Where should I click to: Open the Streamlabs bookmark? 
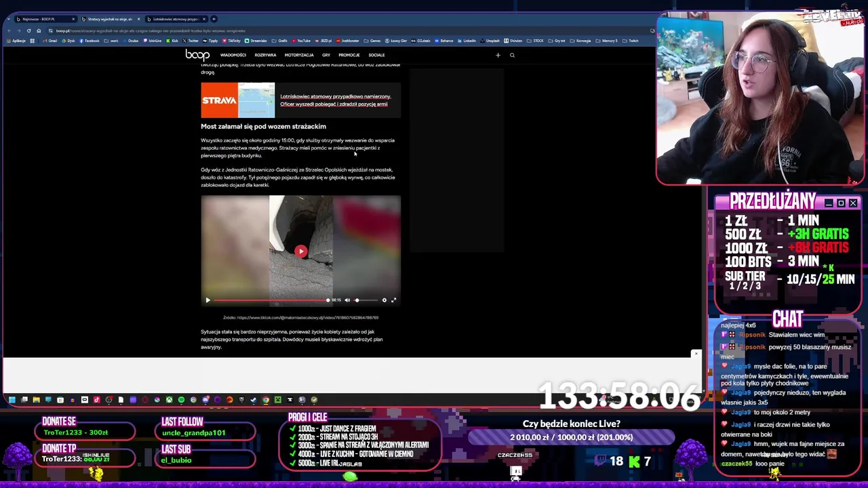point(256,41)
